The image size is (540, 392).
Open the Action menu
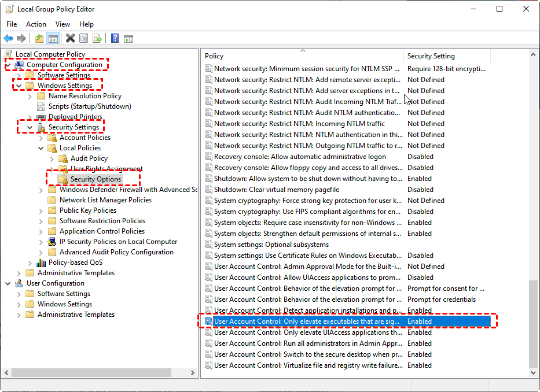click(36, 24)
